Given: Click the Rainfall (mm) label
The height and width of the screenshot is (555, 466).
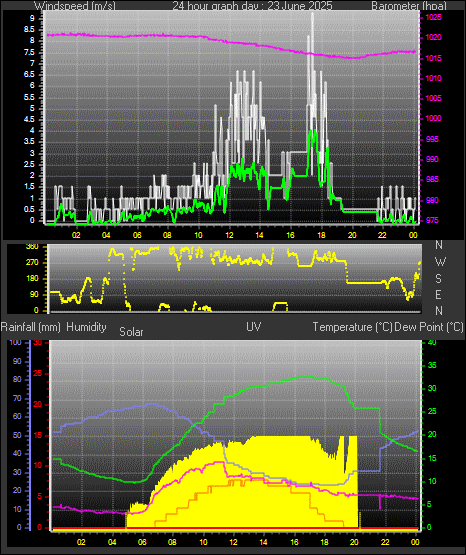Looking at the screenshot, I should click(30, 327).
